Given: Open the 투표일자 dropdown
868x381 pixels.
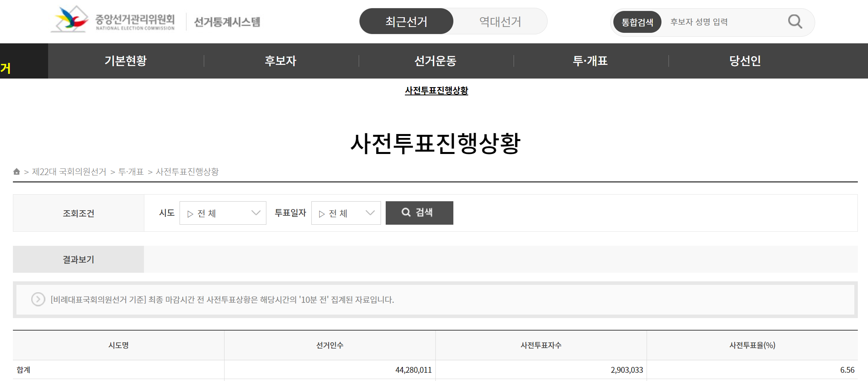Looking at the screenshot, I should coord(346,213).
